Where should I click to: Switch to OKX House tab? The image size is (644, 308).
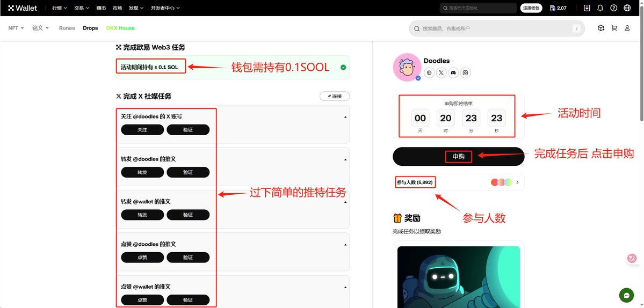[x=120, y=28]
